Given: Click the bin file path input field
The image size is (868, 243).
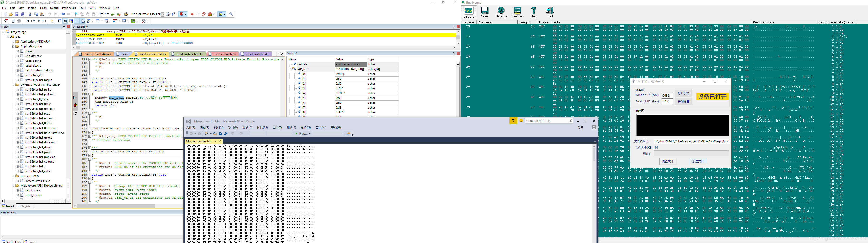Looking at the screenshot, I should tap(692, 142).
